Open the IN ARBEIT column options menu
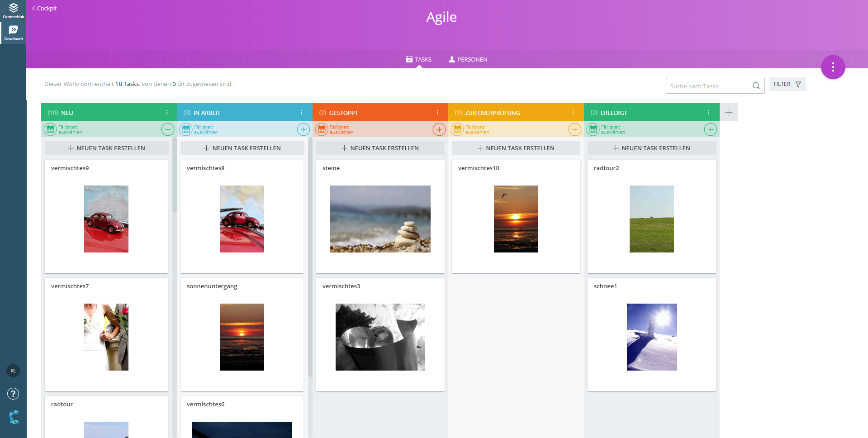 302,112
